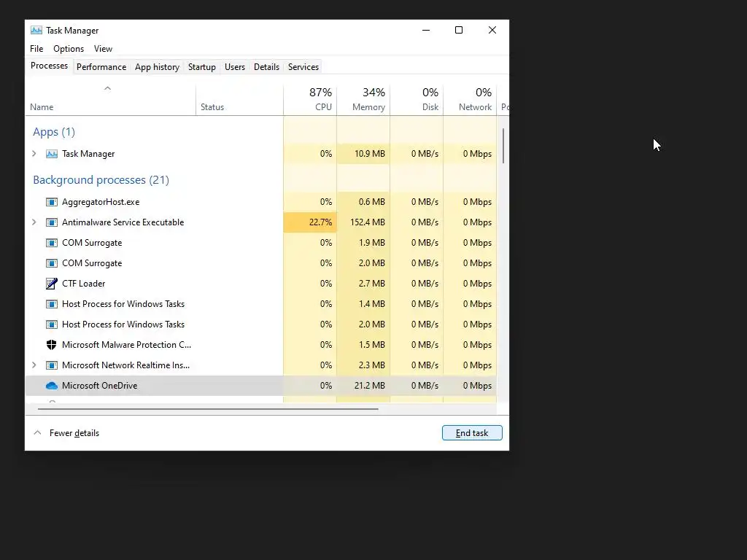Open the View menu
747x560 pixels.
pos(103,49)
